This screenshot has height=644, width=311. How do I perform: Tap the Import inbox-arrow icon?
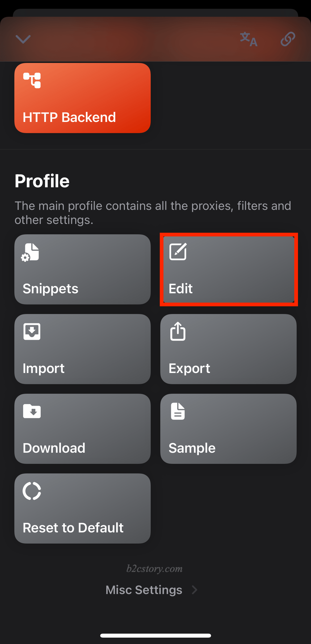(32, 332)
